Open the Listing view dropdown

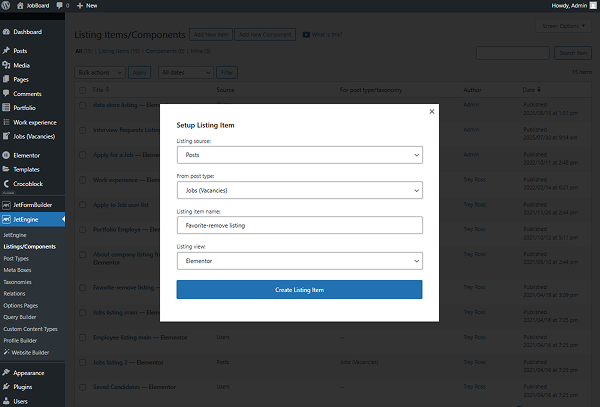[x=300, y=261]
